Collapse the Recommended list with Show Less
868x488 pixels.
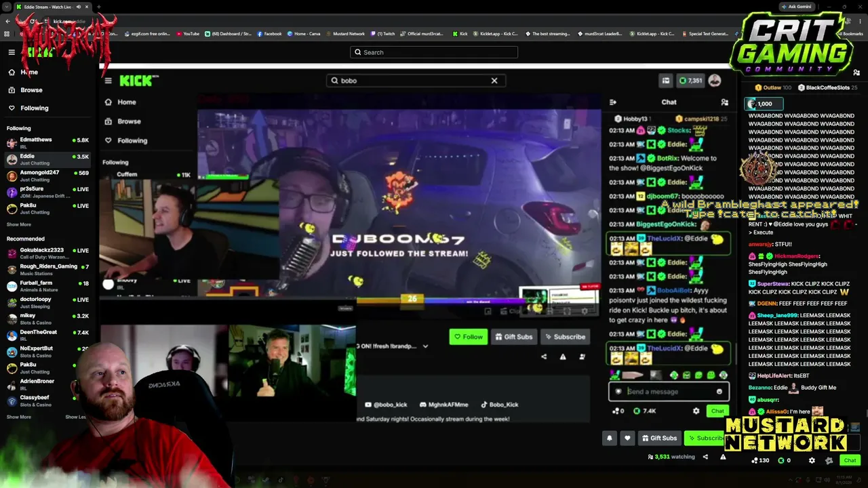(x=75, y=417)
